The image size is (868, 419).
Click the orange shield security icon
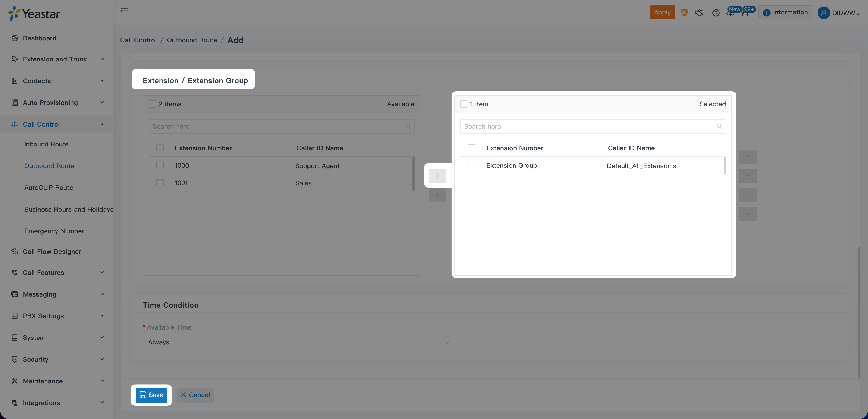[x=684, y=12]
